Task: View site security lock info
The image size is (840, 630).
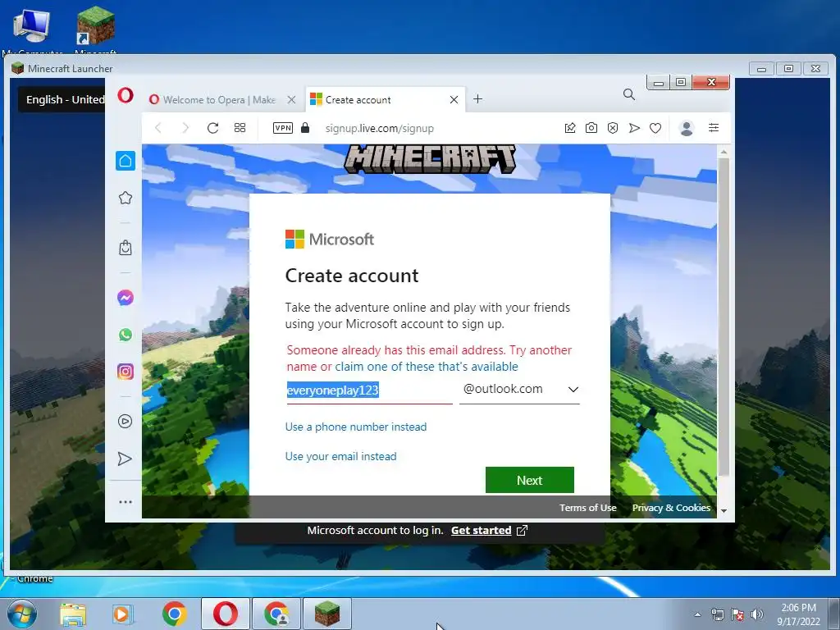Action: coord(305,127)
